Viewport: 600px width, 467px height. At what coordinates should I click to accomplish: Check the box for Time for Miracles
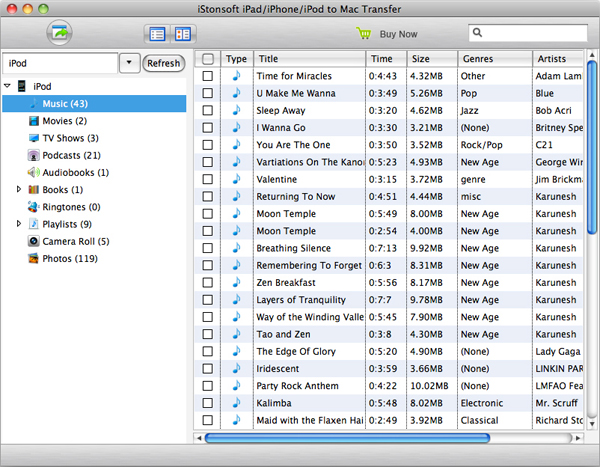[208, 76]
